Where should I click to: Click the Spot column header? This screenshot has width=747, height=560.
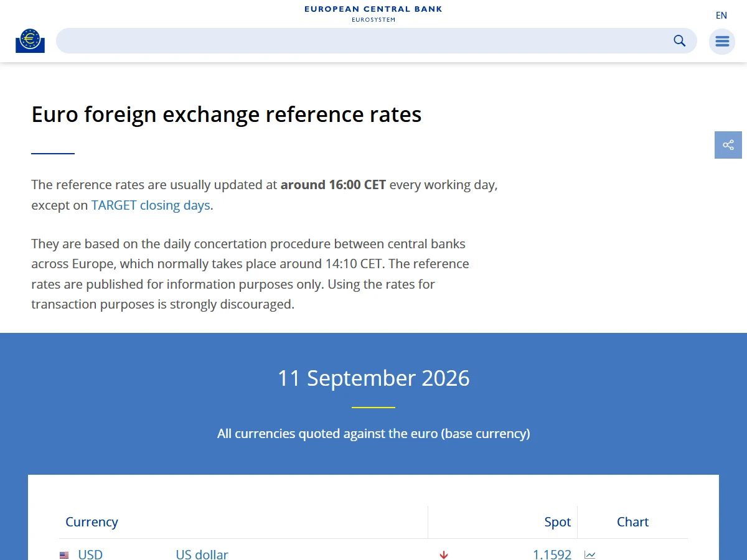[558, 522]
